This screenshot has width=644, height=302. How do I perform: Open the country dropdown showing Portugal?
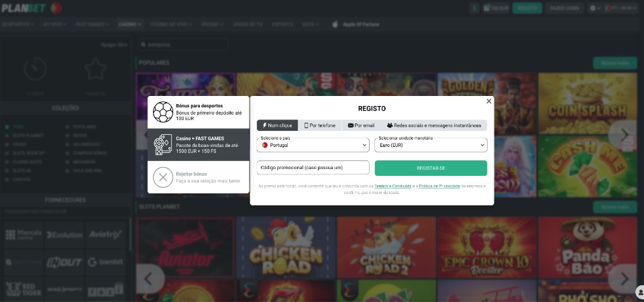[x=313, y=145]
